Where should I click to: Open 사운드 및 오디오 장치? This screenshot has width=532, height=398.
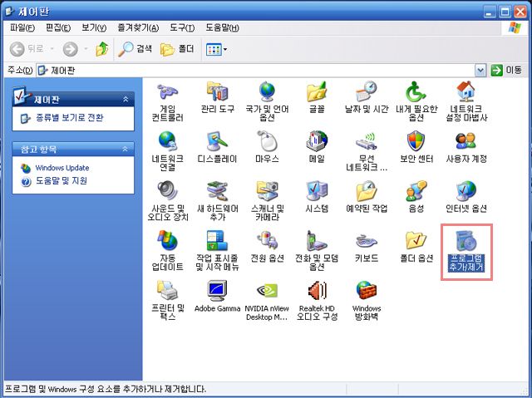pyautogui.click(x=168, y=201)
